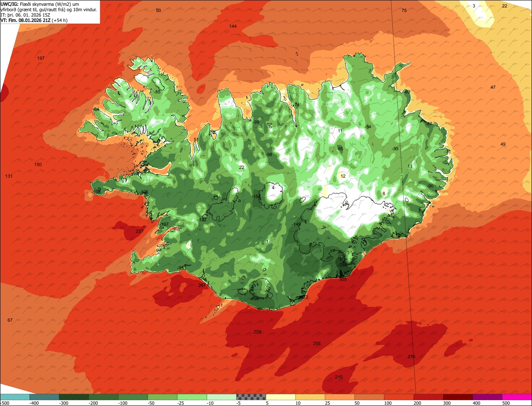Click the map value '-158'
The image size is (532, 406).
(256, 197)
